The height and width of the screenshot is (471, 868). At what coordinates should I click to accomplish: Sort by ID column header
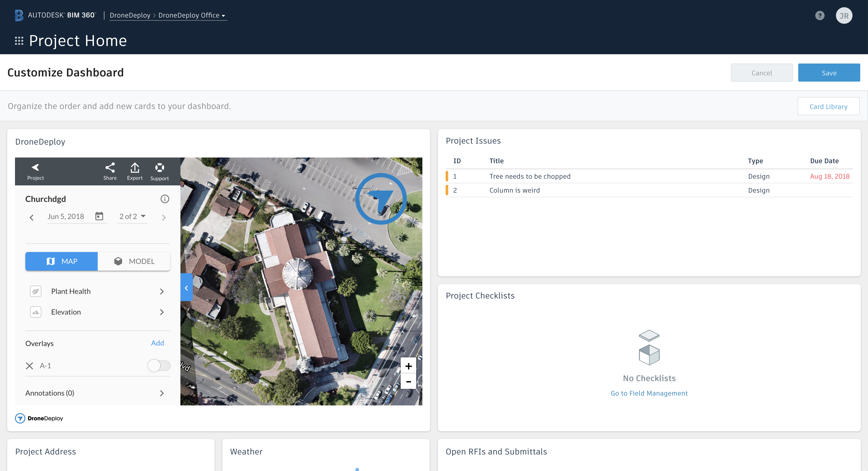pyautogui.click(x=457, y=161)
